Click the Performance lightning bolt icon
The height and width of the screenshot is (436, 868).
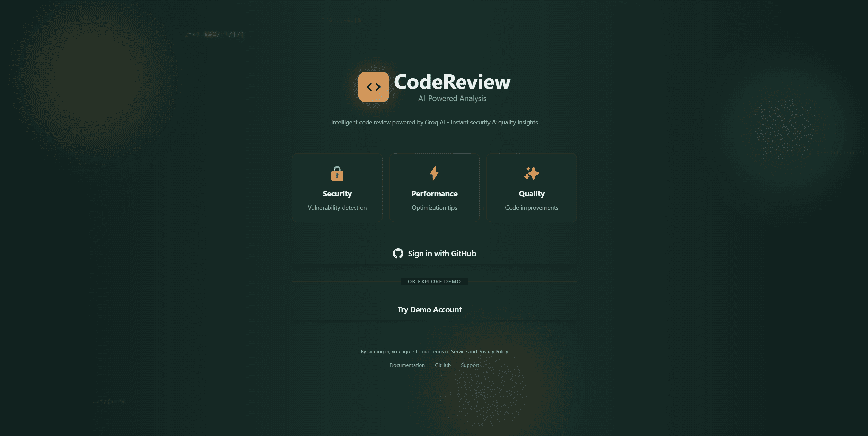pyautogui.click(x=434, y=173)
